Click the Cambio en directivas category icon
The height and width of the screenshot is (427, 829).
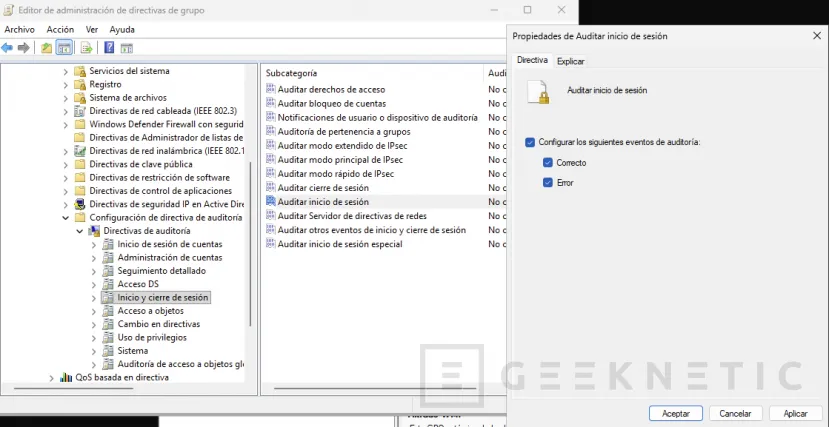[x=108, y=324]
